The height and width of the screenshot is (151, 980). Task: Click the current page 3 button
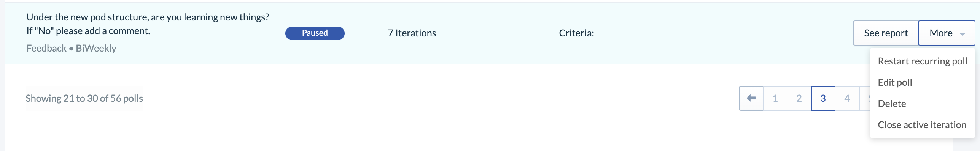[x=823, y=98]
